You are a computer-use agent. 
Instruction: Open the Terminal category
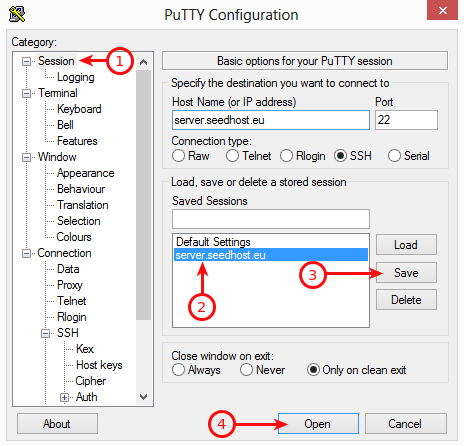58,93
